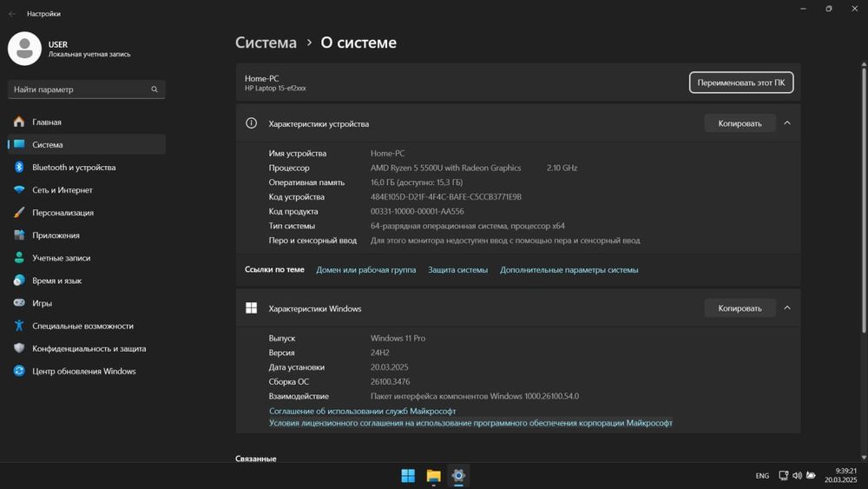Open Bluetooth и устройства icon
Viewport: 868px width, 489px height.
(x=19, y=168)
